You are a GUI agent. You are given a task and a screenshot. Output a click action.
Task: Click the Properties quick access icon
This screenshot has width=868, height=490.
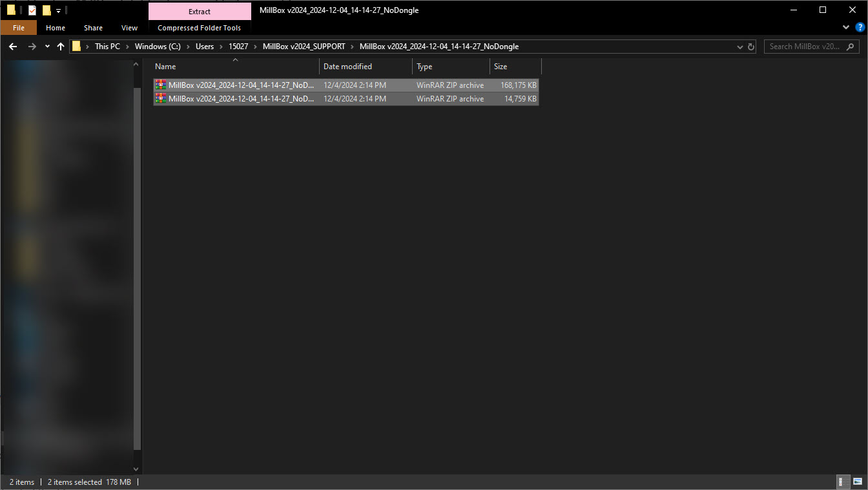[x=32, y=10]
